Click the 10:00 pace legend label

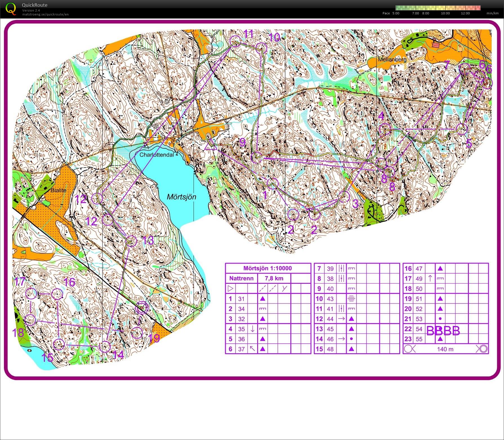tap(445, 13)
